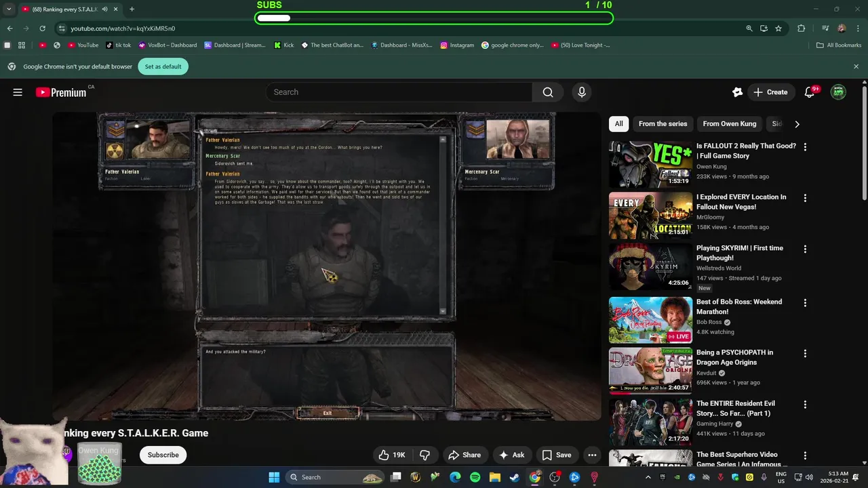Image resolution: width=868 pixels, height=488 pixels.
Task: Open File Explorer from the taskbar
Action: pos(495,477)
